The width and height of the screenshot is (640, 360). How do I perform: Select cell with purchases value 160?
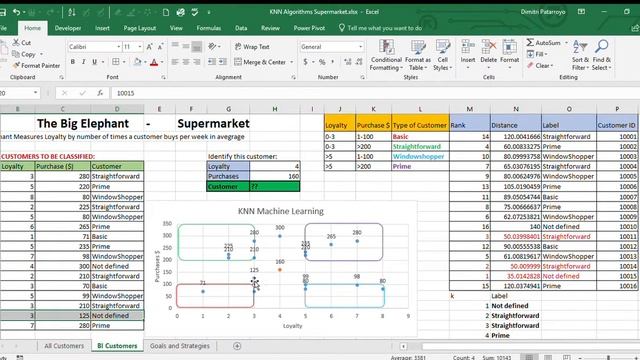coord(275,176)
